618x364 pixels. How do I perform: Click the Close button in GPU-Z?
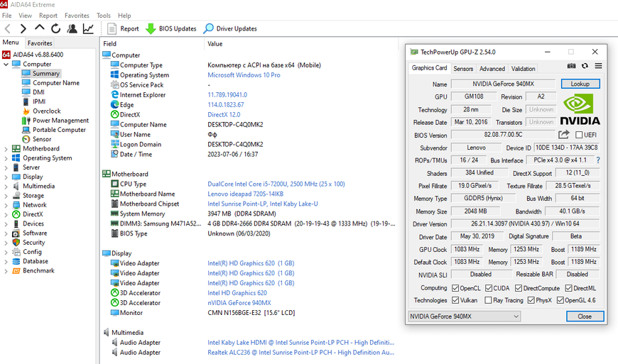click(x=585, y=316)
